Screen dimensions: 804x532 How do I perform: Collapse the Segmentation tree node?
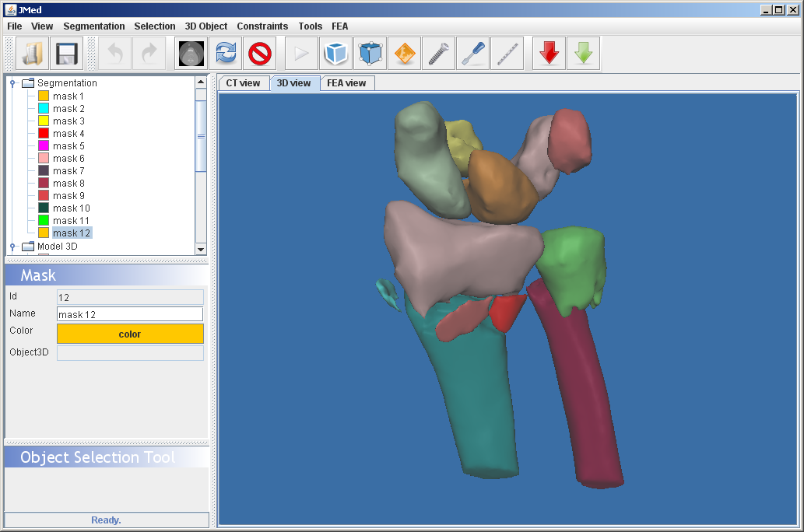(12, 83)
